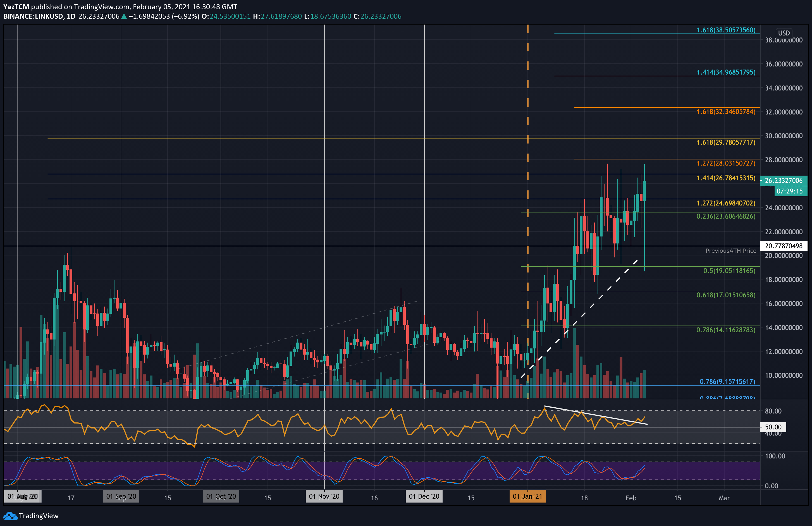Click the USD currency label on price axis

[784, 33]
